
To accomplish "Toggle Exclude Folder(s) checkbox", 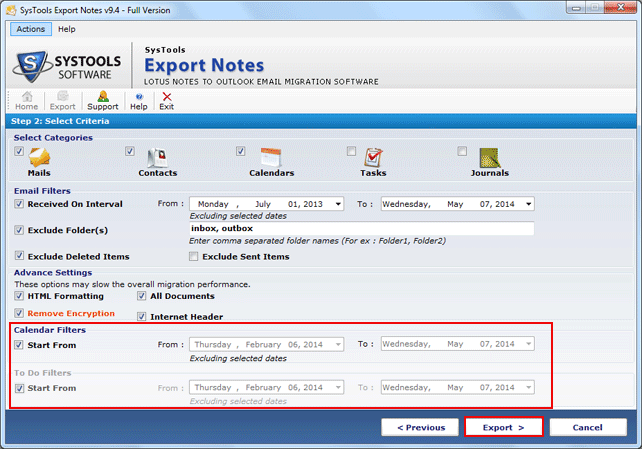I will 19,230.
